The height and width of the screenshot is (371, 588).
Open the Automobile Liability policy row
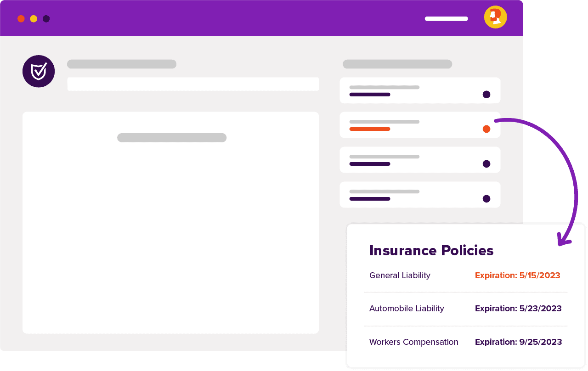pos(465,309)
